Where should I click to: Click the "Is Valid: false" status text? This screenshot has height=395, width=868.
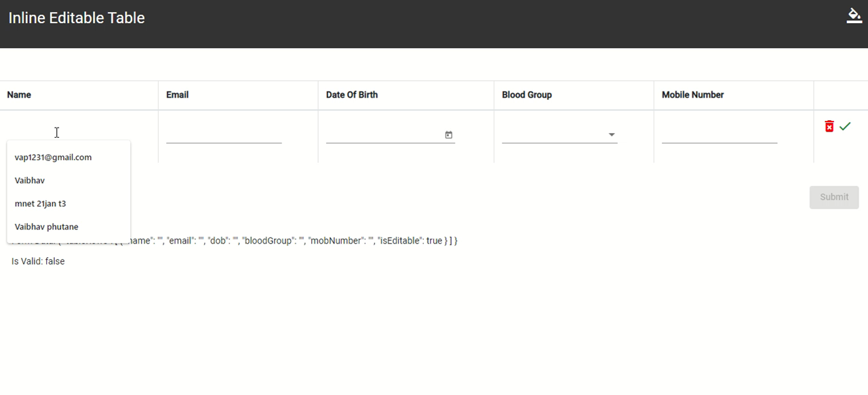coord(37,261)
